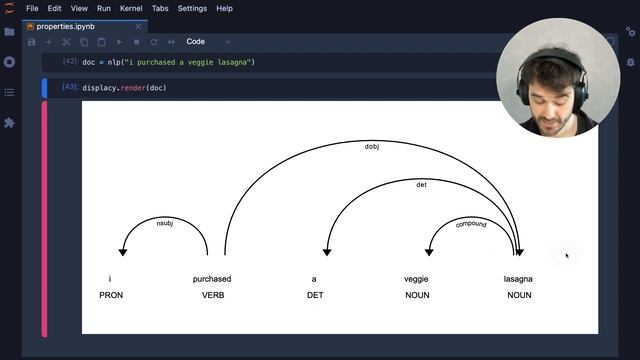
Task: Click the webcam video overlay
Action: click(558, 78)
